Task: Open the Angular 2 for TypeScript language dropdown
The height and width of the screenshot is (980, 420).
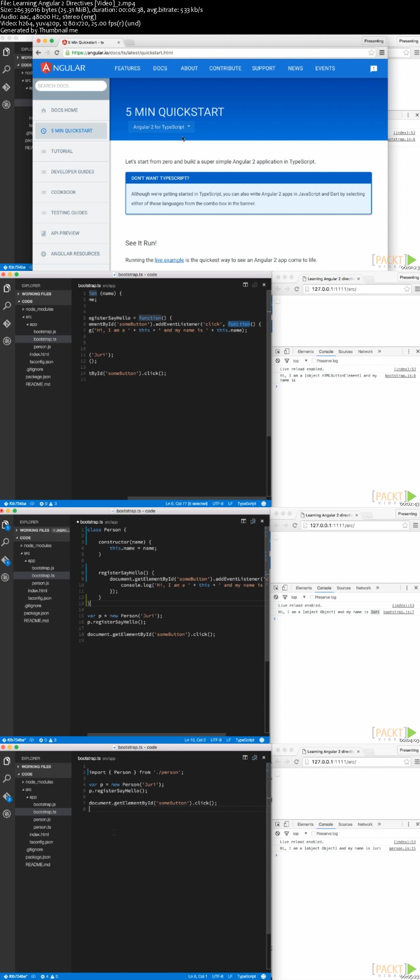Action: (161, 127)
